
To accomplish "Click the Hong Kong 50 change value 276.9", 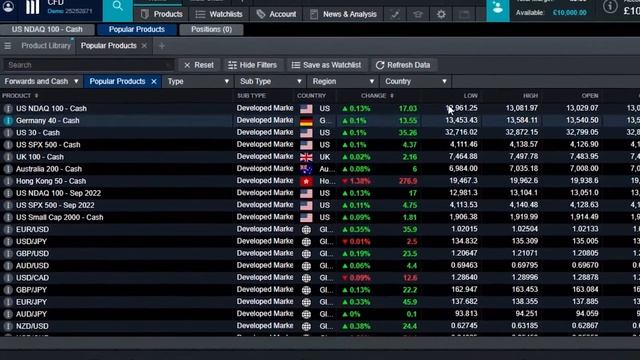I will pos(408,181).
